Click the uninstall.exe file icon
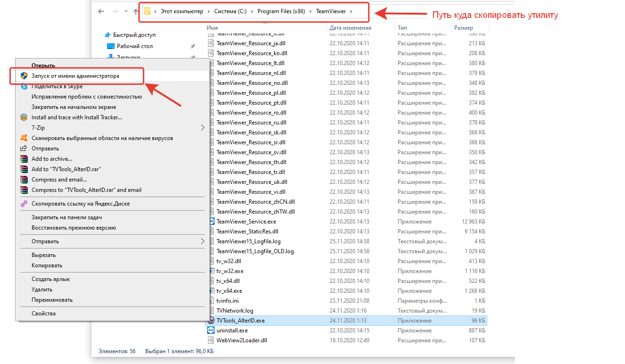The height and width of the screenshot is (364, 625). pos(211,331)
